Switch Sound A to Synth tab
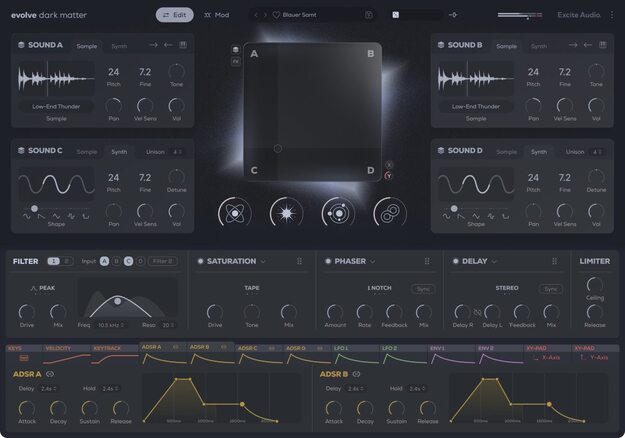The image size is (625, 438). pos(119,46)
